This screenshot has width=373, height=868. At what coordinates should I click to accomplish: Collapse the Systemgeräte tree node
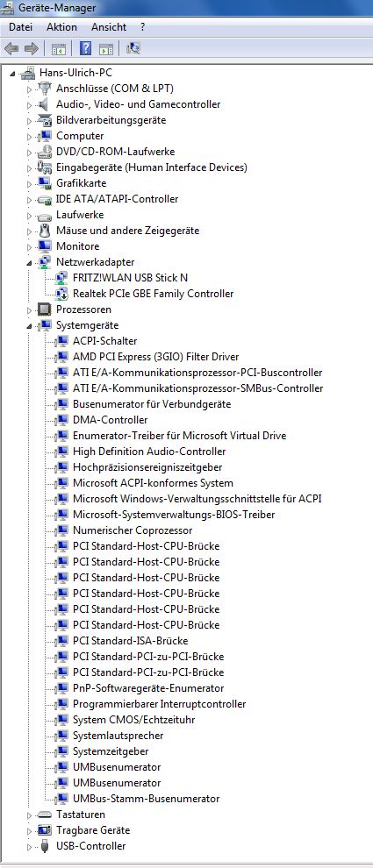(29, 326)
